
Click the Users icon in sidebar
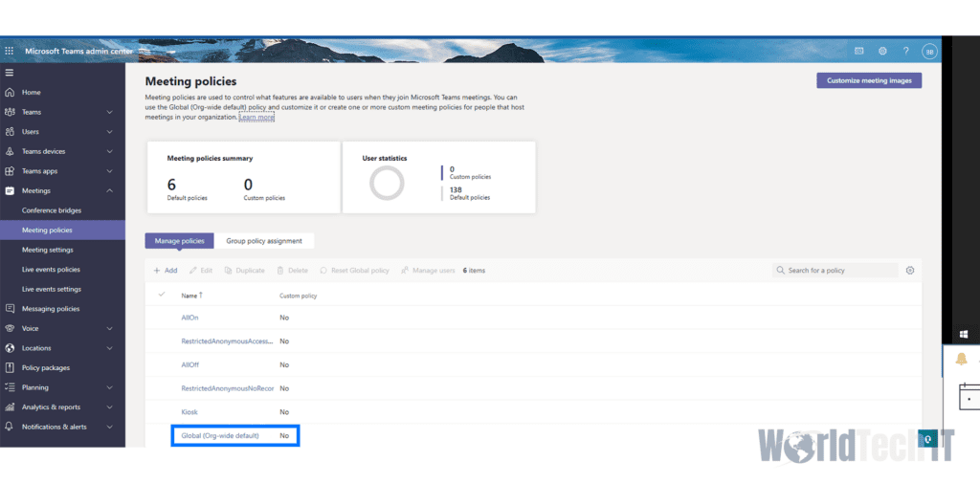(x=10, y=132)
